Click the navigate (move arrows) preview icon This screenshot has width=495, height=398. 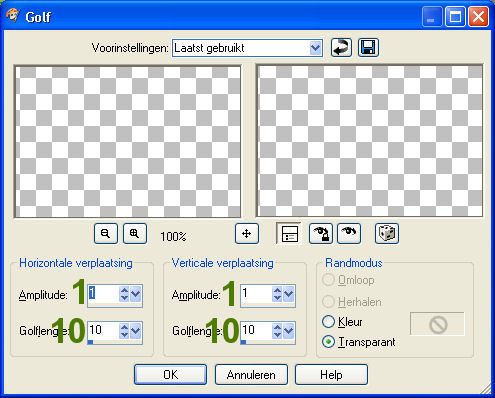247,234
